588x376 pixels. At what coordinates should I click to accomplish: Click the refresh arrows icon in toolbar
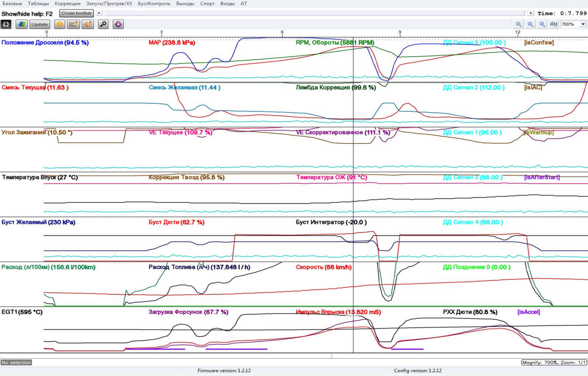point(6,24)
